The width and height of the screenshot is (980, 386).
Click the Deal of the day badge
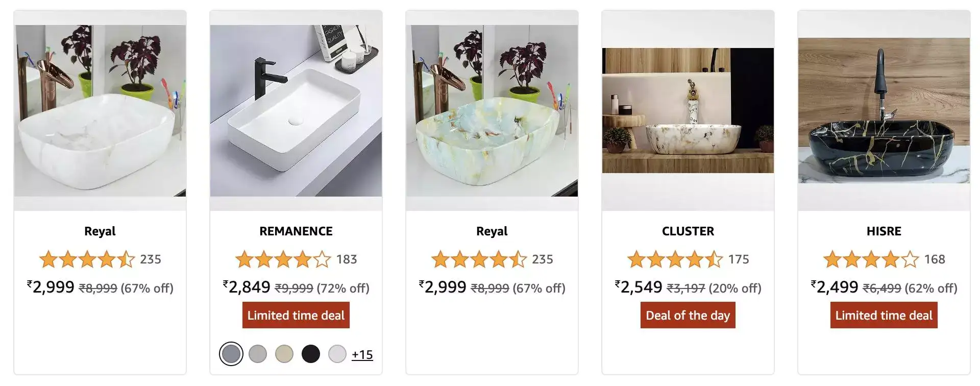pyautogui.click(x=688, y=315)
